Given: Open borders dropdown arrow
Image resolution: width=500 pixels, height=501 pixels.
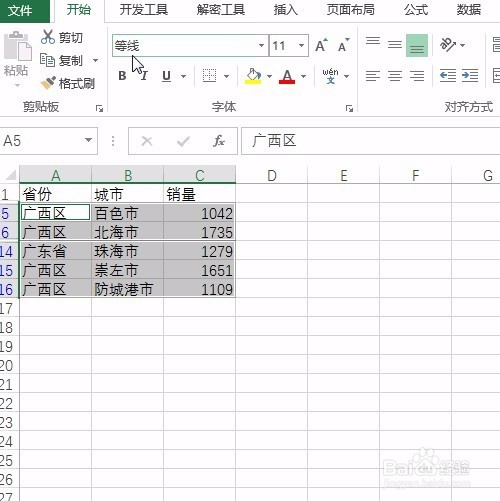Looking at the screenshot, I should coord(227,76).
